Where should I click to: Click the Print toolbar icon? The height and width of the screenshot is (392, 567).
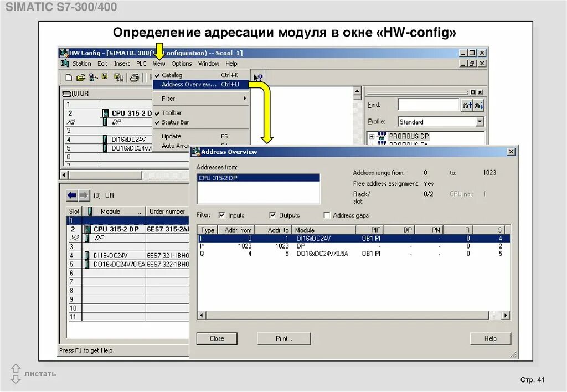[135, 78]
